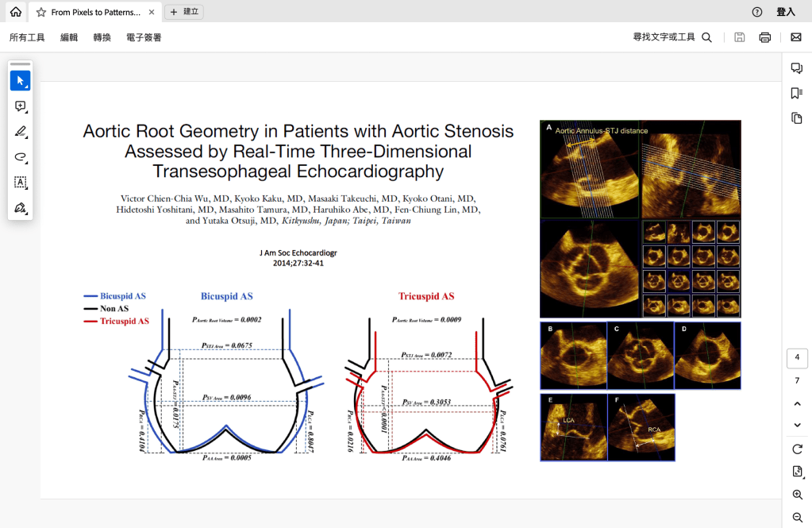
Task: Activate the text box tool
Action: click(21, 183)
